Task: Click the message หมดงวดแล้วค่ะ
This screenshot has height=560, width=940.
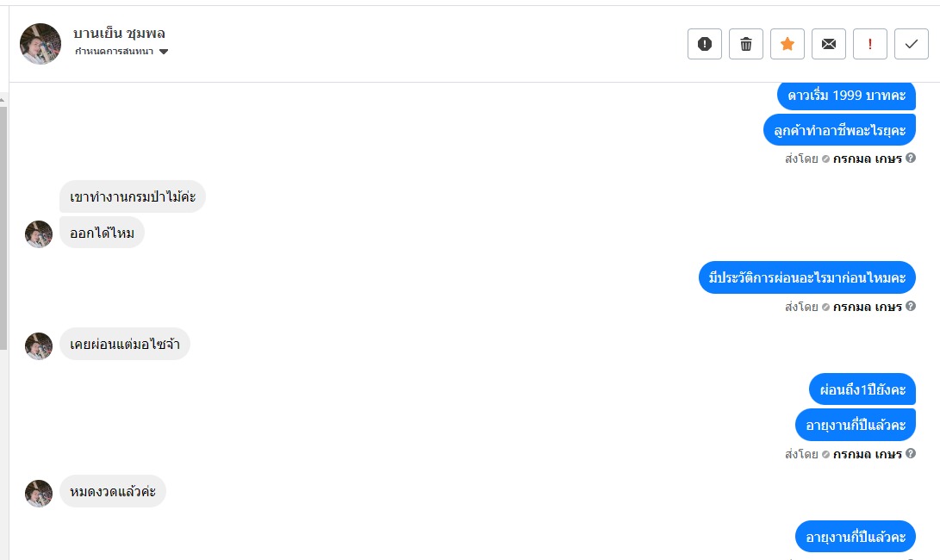Action: 112,492
